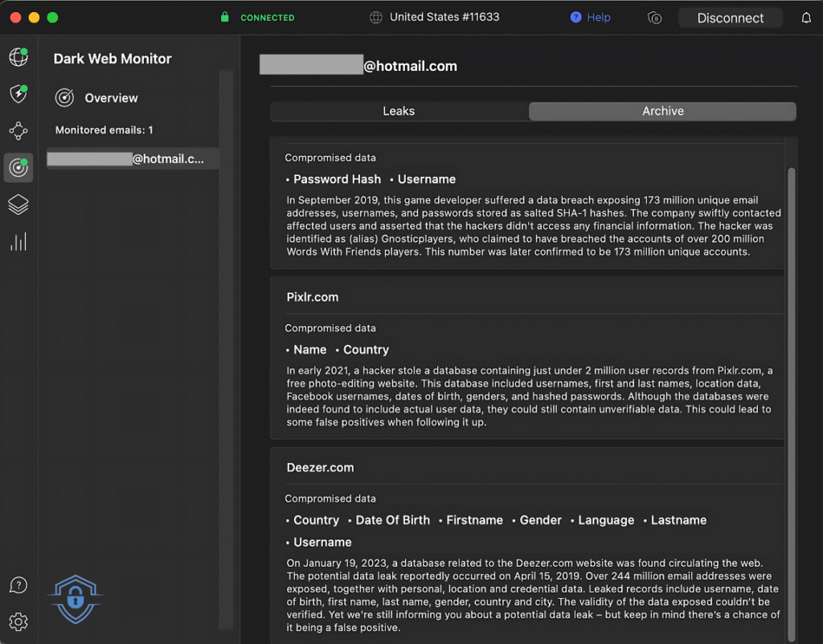Click the Deezer January 19, 2023 description
Screen dimensions: 823x644
tap(534, 595)
